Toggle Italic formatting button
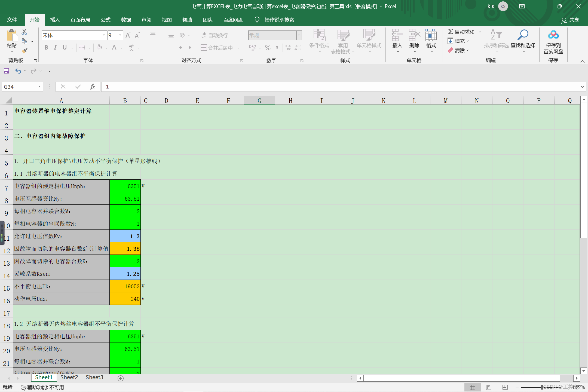588x392 pixels. (x=55, y=48)
